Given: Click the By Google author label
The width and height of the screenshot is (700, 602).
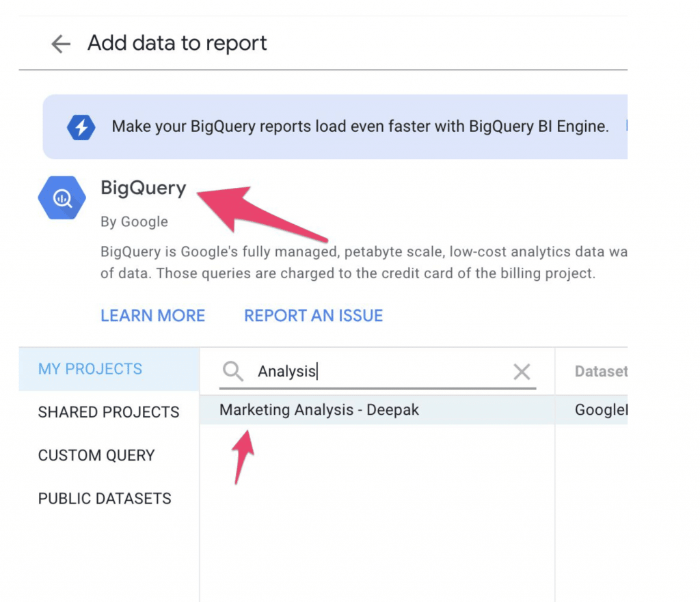Looking at the screenshot, I should (134, 222).
